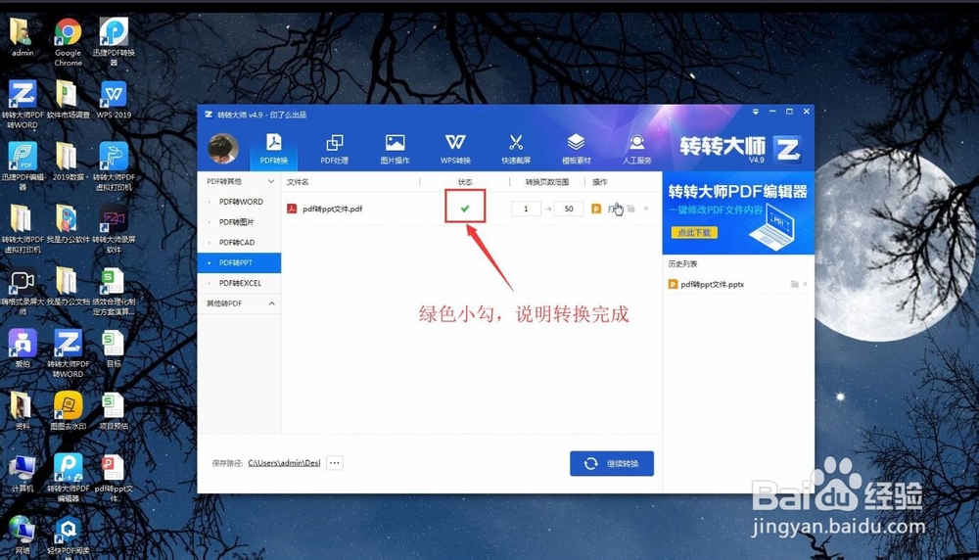Click the 文件名 column header
Screen dimensions: 979x560
click(x=298, y=182)
